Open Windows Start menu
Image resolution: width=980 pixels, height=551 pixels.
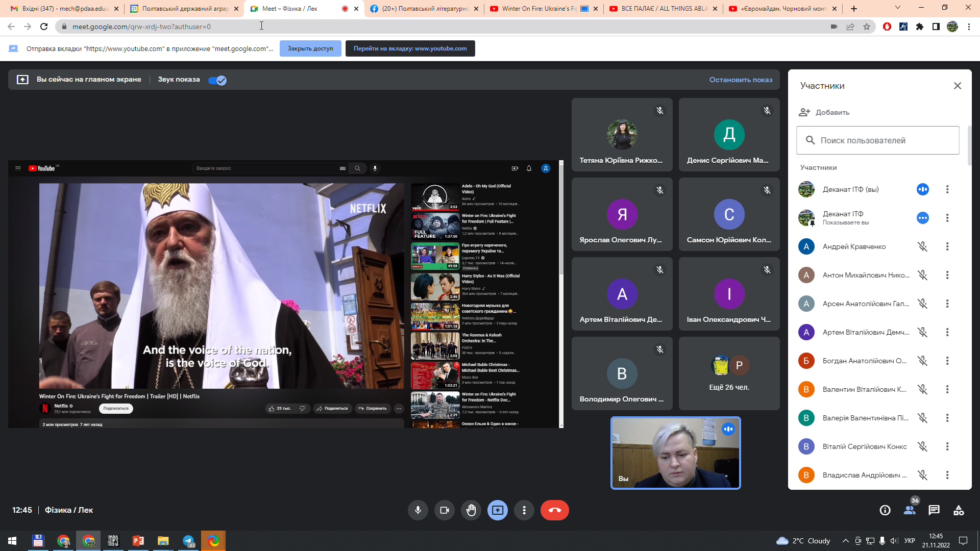click(12, 541)
